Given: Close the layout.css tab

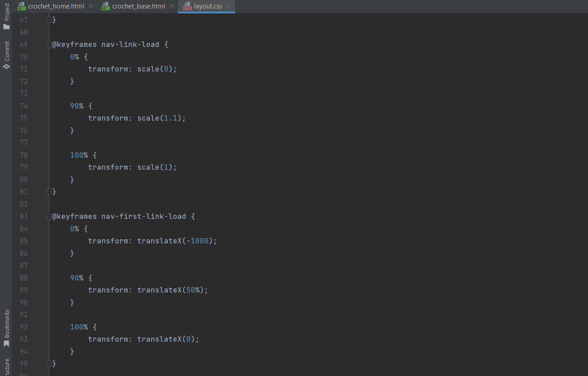Looking at the screenshot, I should tap(228, 6).
